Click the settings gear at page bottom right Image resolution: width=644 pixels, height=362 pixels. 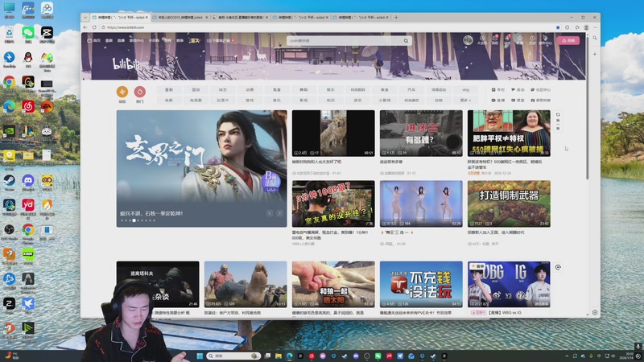tap(595, 312)
